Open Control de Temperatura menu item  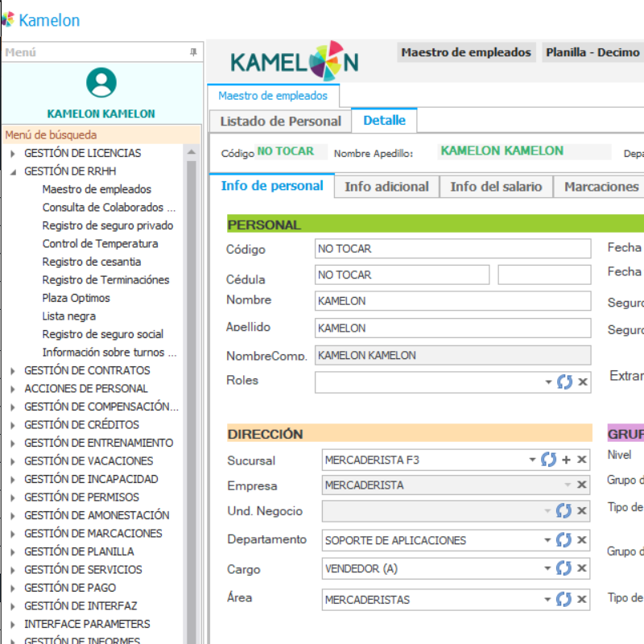(100, 244)
